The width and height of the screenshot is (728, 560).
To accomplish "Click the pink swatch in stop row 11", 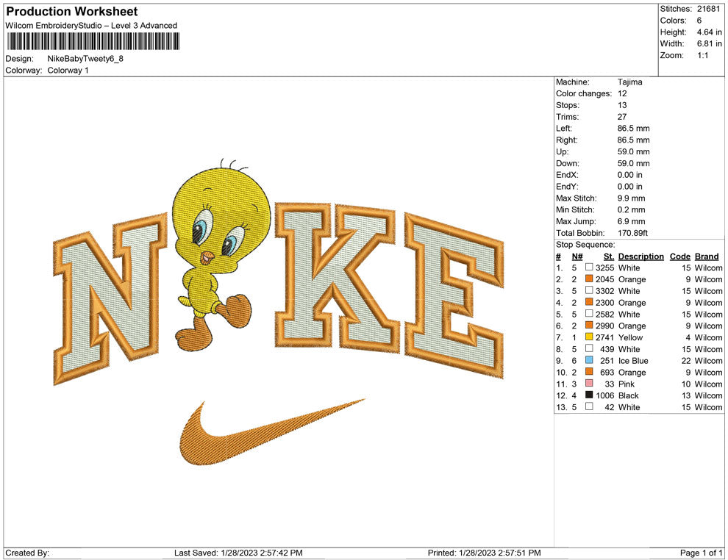I will tap(589, 383).
